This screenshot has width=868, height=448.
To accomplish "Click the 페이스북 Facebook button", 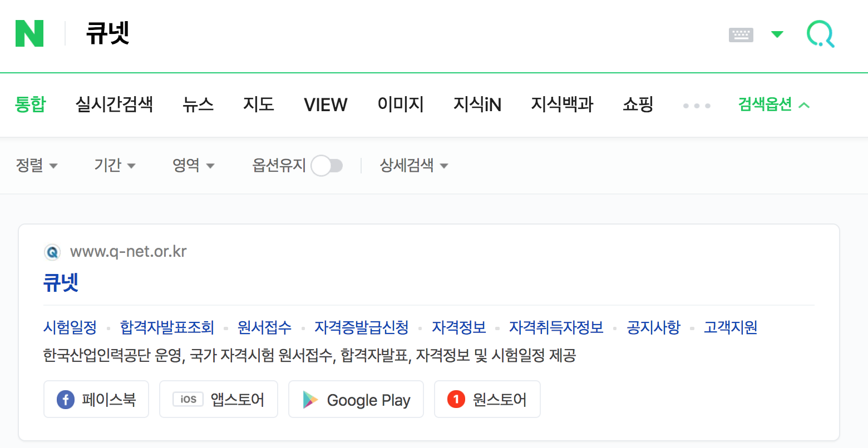I will (x=96, y=399).
